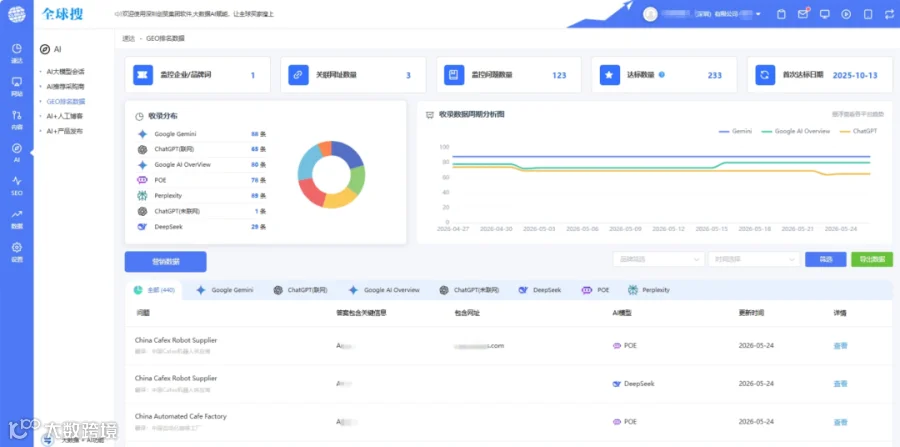Click the pie icon next to 收录分布 title

click(139, 116)
